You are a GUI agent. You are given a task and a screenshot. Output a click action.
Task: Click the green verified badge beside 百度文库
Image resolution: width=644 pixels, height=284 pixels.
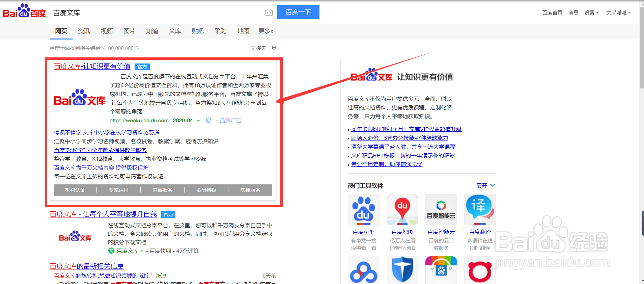tap(111, 251)
